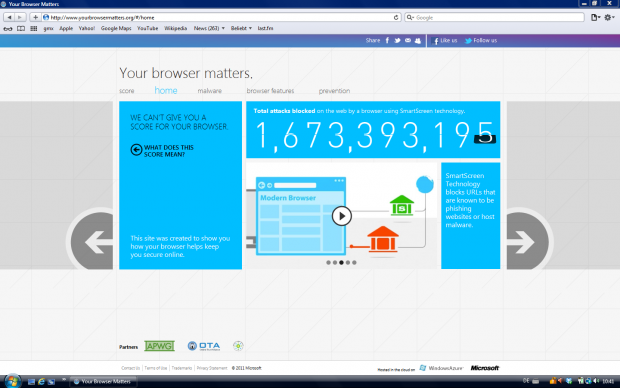Switch to the home tab
This screenshot has height=388, width=620.
[x=166, y=91]
